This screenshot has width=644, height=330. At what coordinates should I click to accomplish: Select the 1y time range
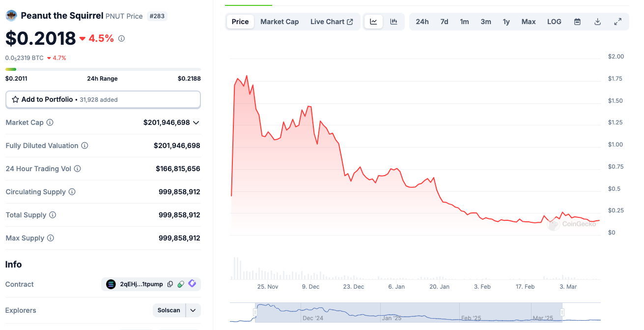pos(506,22)
